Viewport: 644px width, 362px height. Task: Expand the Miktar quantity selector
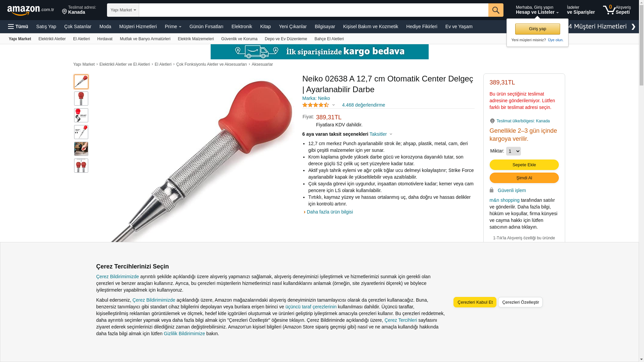pyautogui.click(x=513, y=151)
